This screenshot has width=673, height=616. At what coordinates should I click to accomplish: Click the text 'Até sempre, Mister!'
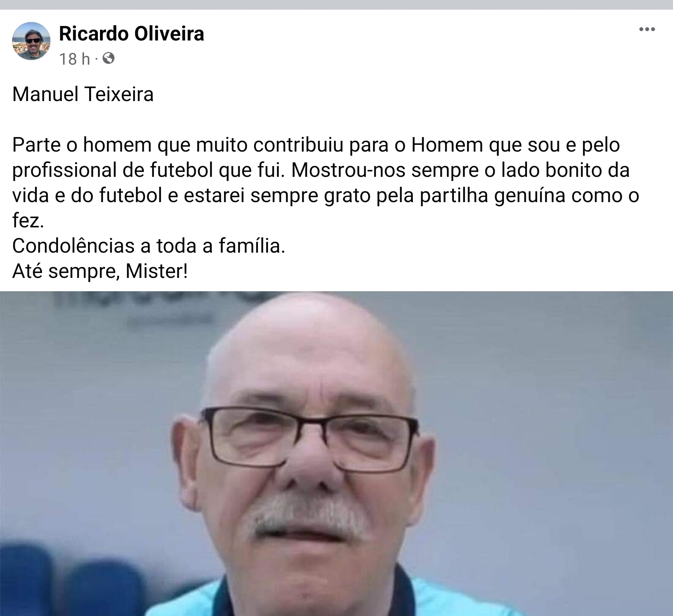click(x=100, y=271)
